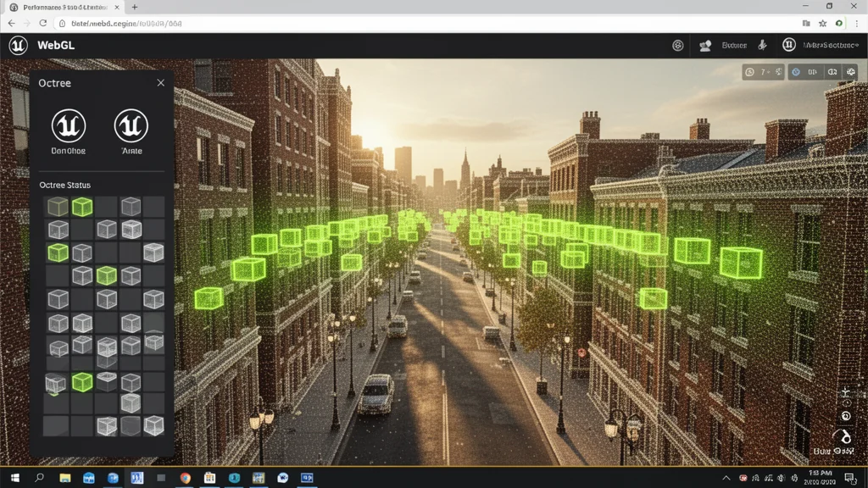Click the gear icon in the dark header bar

pos(677,45)
